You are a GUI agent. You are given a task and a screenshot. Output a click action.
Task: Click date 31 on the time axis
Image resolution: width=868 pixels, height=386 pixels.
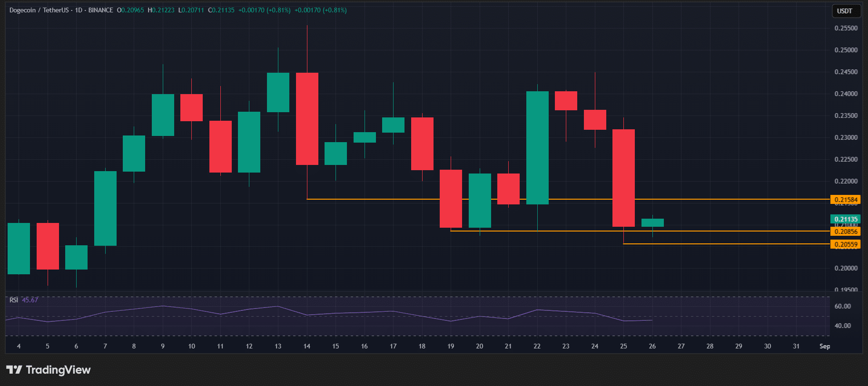(796, 346)
